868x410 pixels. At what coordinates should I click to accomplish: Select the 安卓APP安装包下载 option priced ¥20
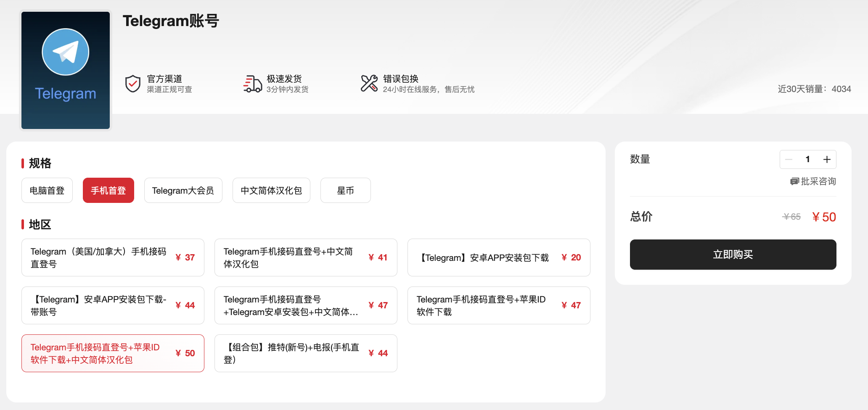(x=498, y=258)
